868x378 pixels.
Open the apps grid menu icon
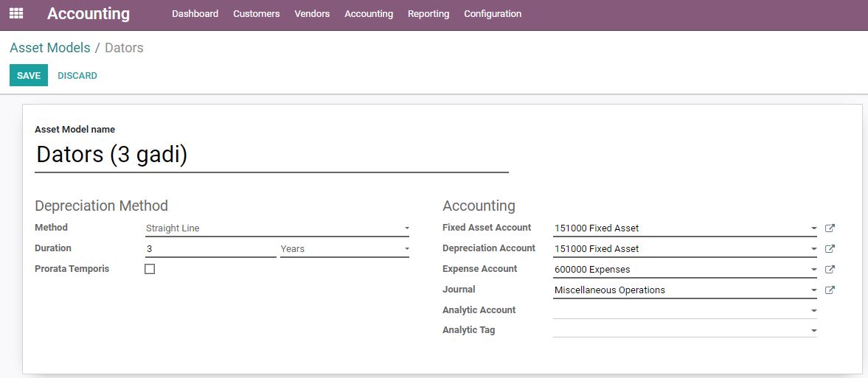[x=17, y=13]
